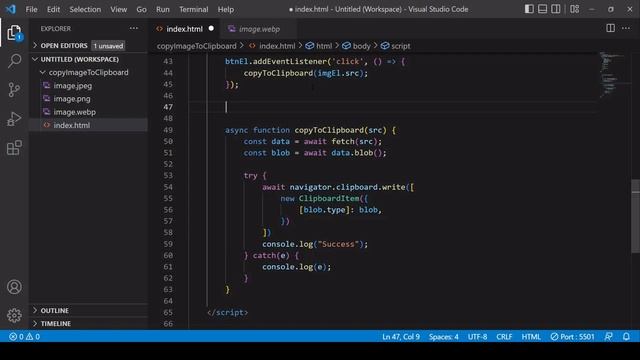Toggle Primary Side Bar layout icon

tap(529, 9)
